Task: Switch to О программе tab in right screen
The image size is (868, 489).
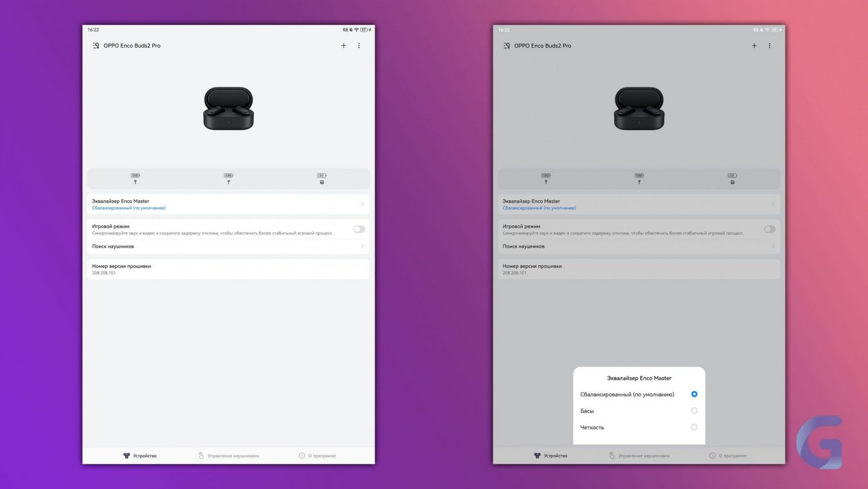Action: pyautogui.click(x=728, y=456)
